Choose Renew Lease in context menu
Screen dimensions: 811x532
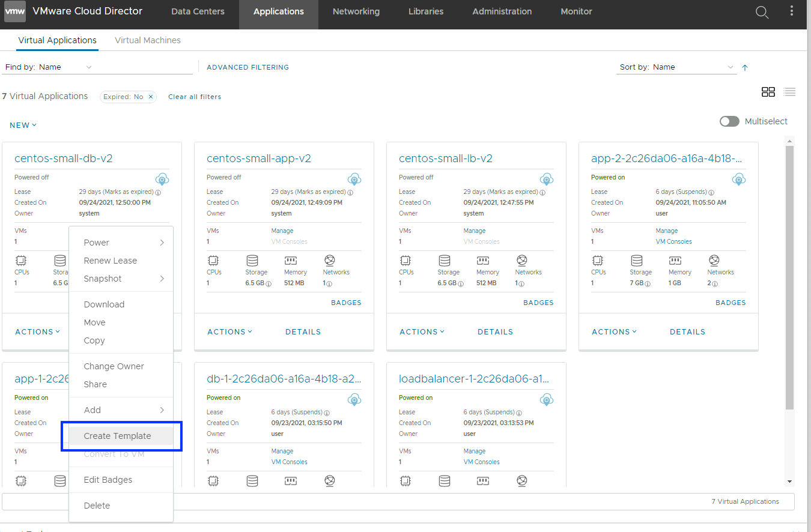coord(110,261)
